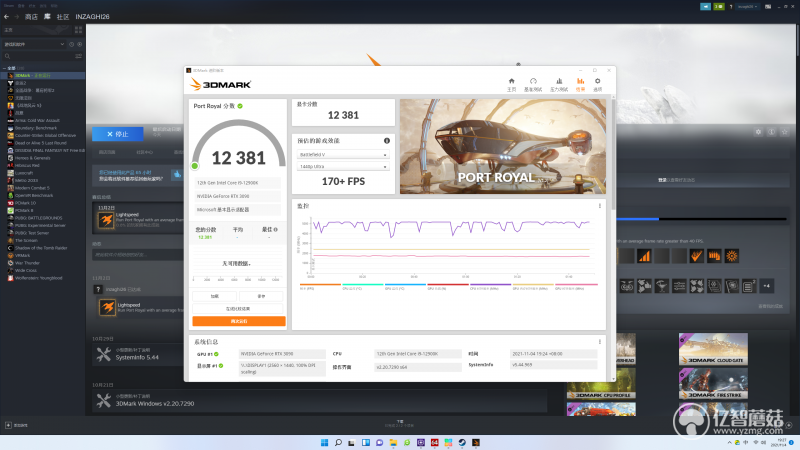Expand Steam library category dropdown

[34, 44]
